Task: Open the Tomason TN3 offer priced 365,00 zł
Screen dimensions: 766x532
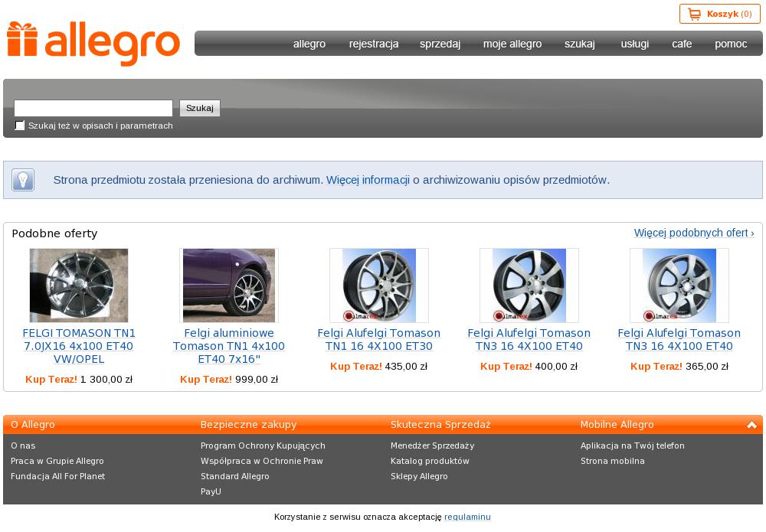Action: (679, 340)
